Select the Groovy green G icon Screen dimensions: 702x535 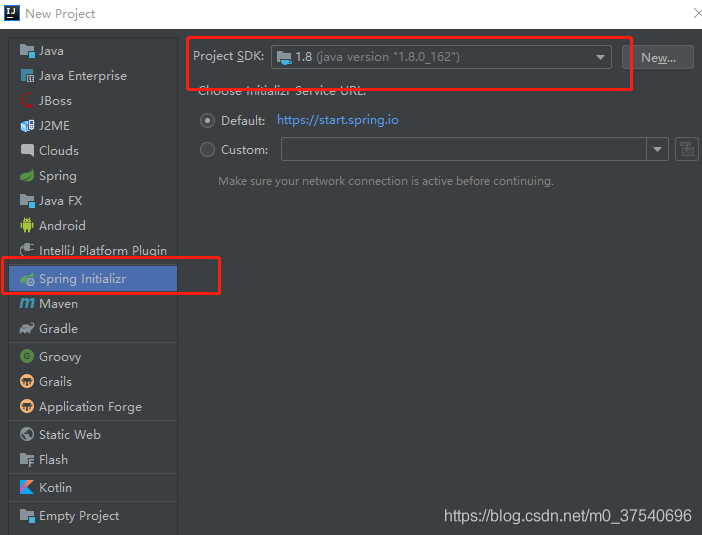(27, 356)
